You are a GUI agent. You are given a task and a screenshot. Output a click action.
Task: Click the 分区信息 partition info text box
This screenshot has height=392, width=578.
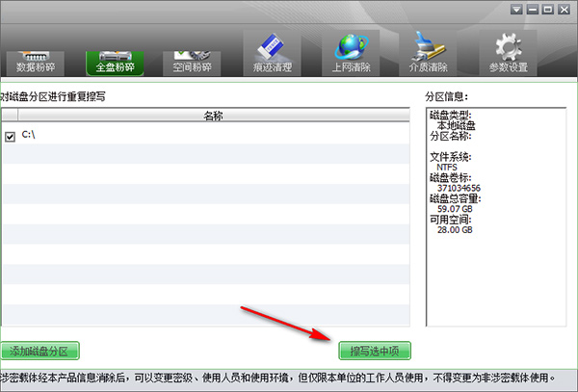pyautogui.click(x=496, y=217)
